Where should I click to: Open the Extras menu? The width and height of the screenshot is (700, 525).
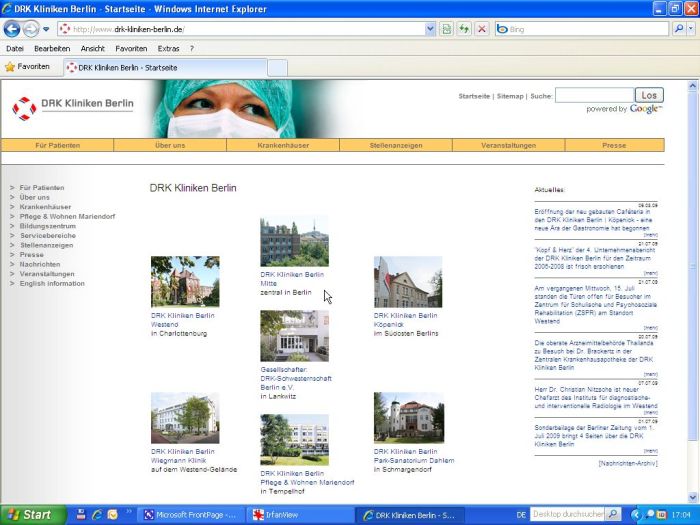click(x=168, y=49)
